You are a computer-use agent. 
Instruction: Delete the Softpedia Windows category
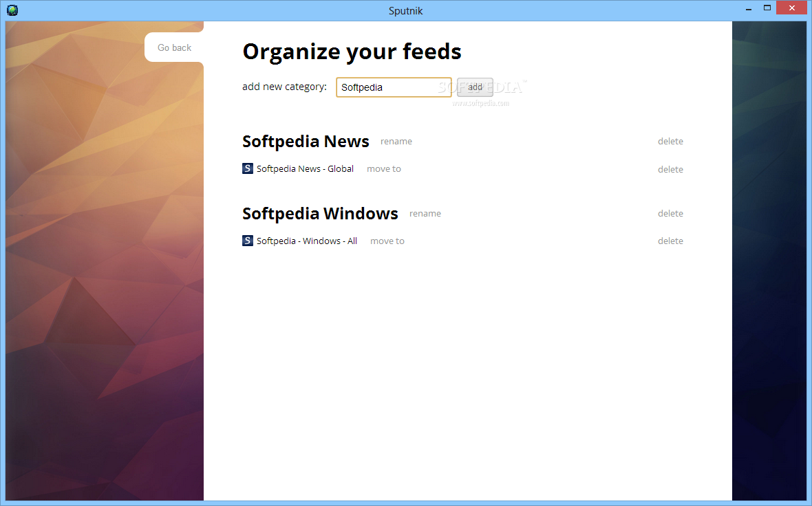click(670, 214)
